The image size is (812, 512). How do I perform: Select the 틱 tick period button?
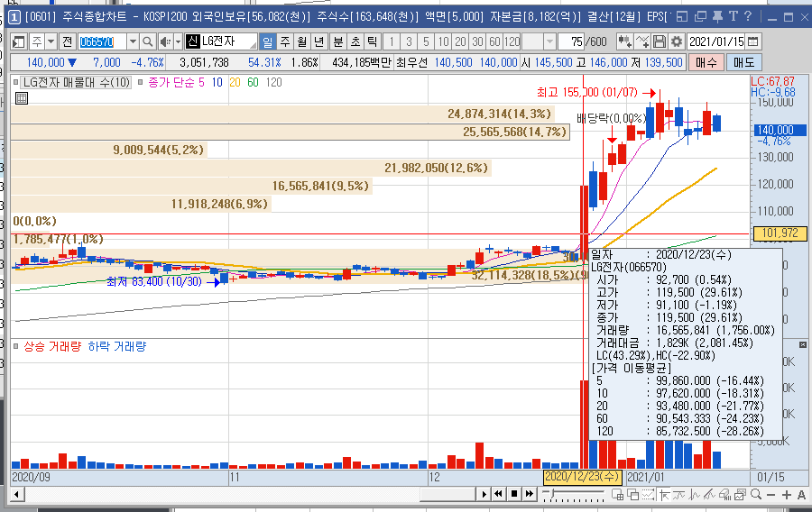coord(373,41)
